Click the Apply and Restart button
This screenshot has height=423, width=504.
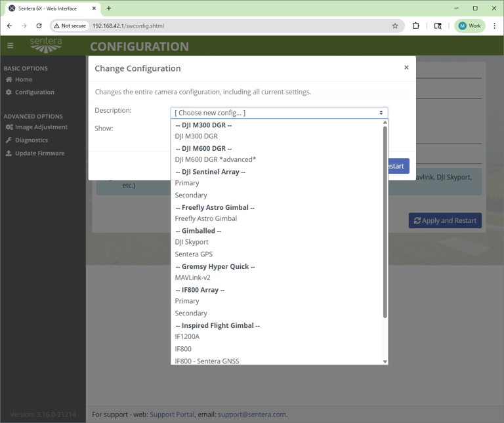pyautogui.click(x=445, y=220)
